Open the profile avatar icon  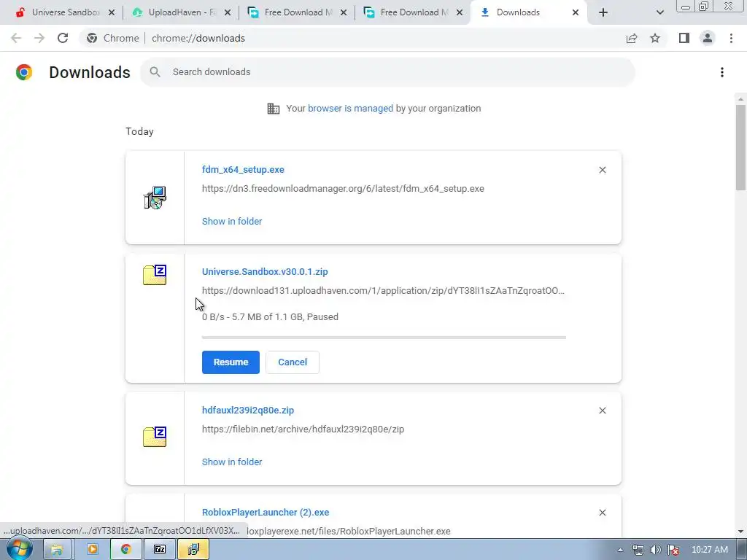(708, 38)
